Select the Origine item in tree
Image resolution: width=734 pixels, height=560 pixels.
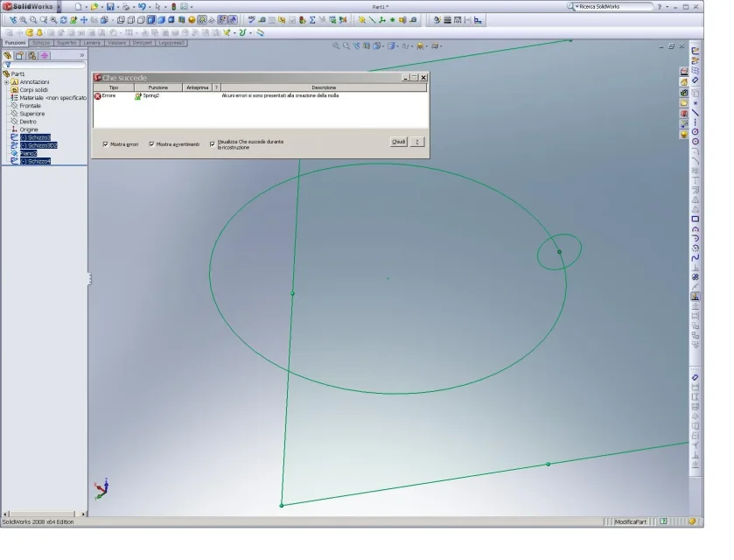click(29, 129)
